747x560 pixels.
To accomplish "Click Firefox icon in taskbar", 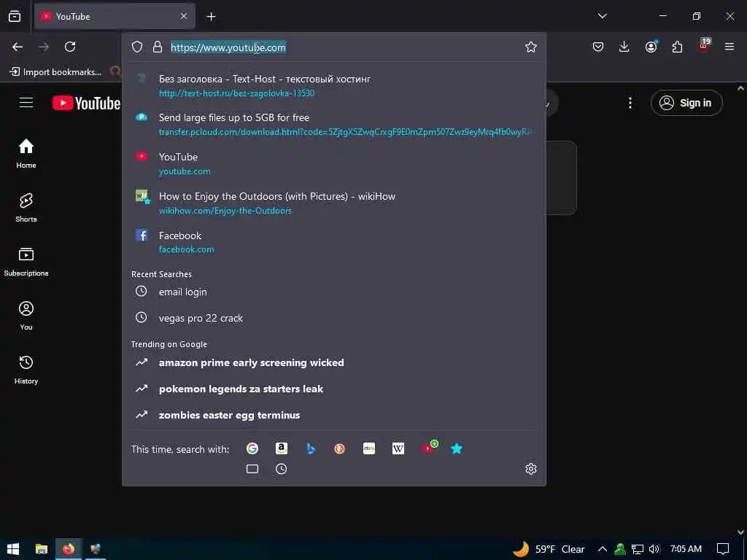I will 69,549.
